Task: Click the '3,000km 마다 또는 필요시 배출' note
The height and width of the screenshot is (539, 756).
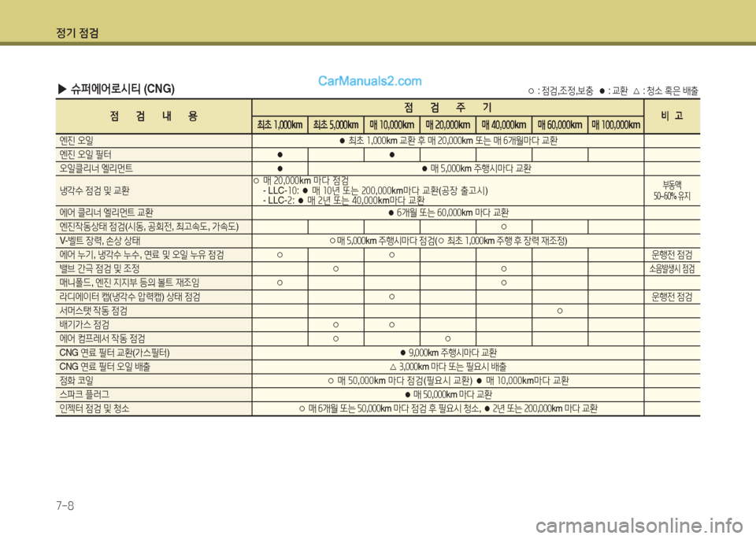Action: coord(448,367)
